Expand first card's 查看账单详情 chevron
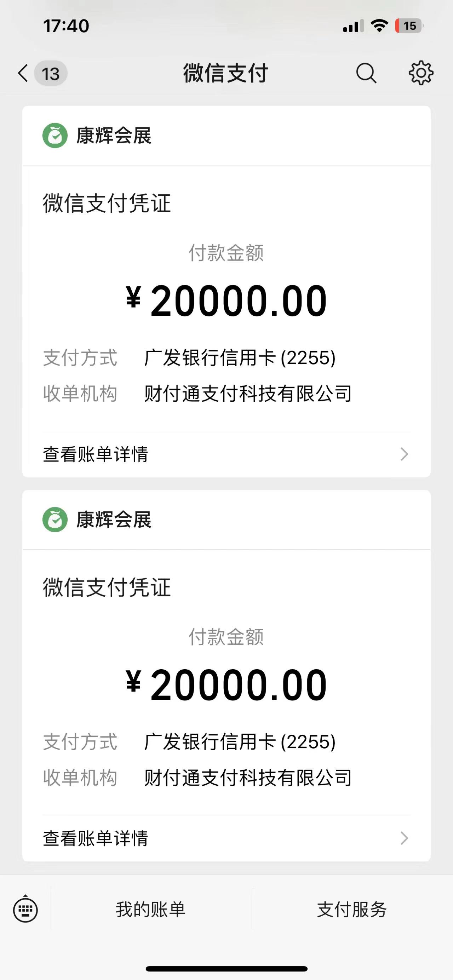The width and height of the screenshot is (453, 980). 404,454
